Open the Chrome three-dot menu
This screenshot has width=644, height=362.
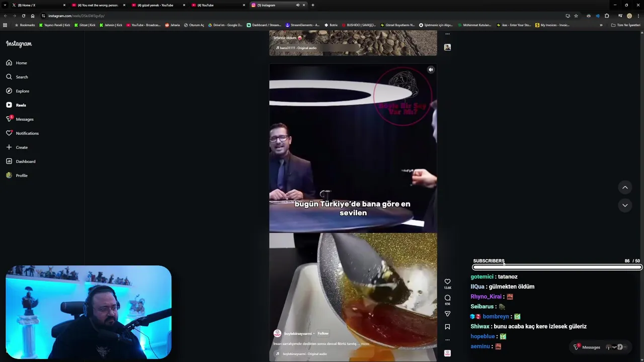tap(638, 16)
